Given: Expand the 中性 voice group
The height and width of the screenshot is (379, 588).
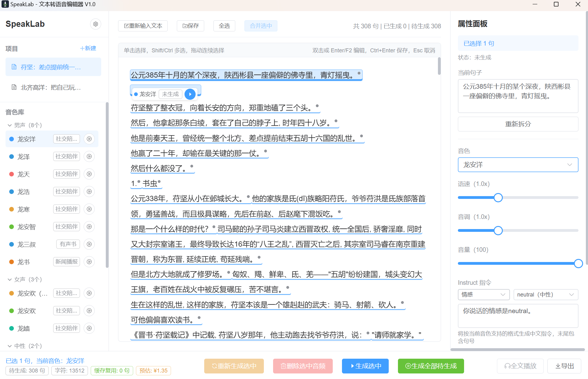Looking at the screenshot, I should (10, 346).
